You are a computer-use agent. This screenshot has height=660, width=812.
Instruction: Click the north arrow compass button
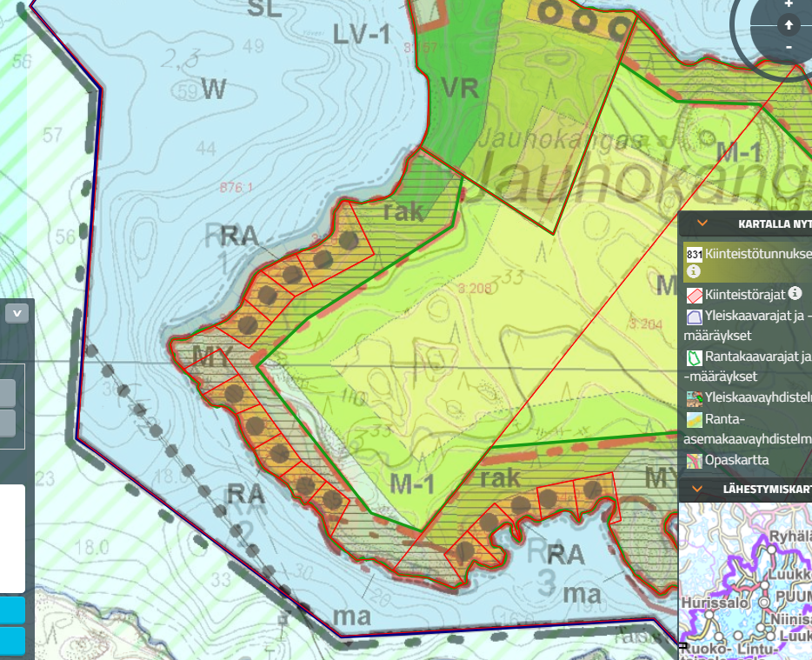(789, 25)
